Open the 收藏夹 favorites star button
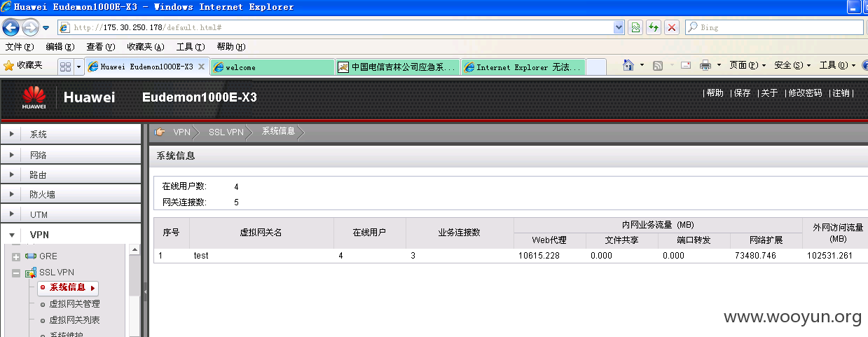The image size is (868, 337). tap(23, 65)
